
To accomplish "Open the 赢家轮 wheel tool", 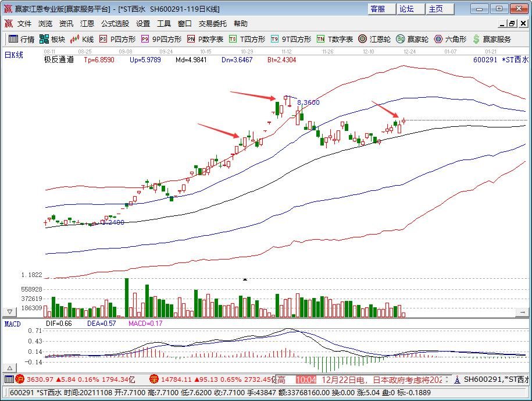I will [412, 40].
